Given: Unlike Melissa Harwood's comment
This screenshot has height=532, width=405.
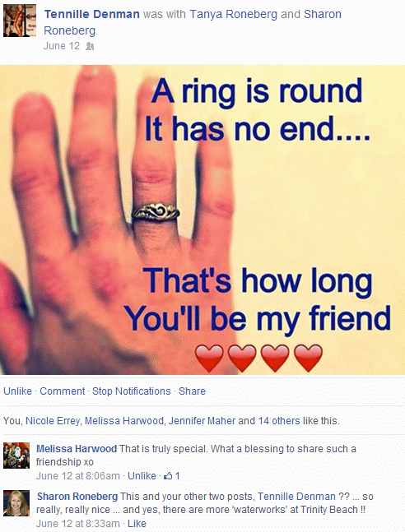Looking at the screenshot, I should pos(142,476).
